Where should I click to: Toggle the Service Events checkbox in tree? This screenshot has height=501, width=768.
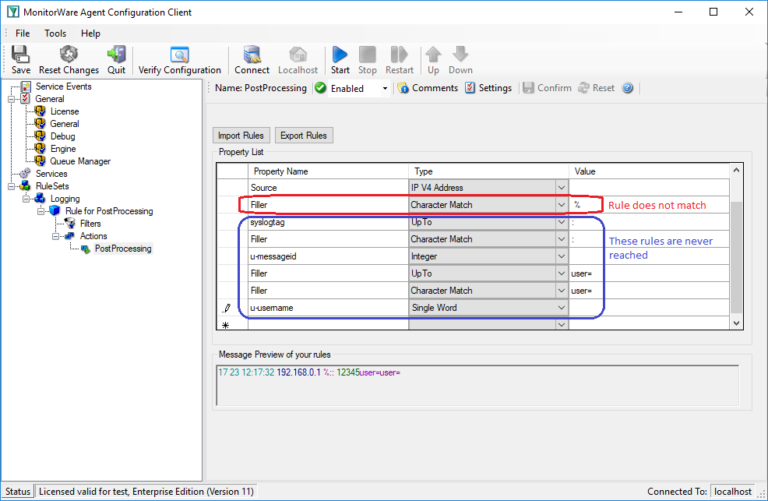[x=25, y=87]
